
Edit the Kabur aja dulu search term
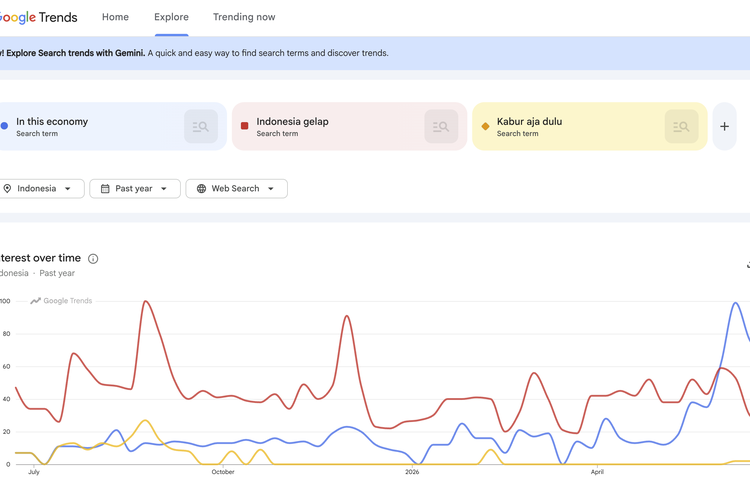(529, 122)
